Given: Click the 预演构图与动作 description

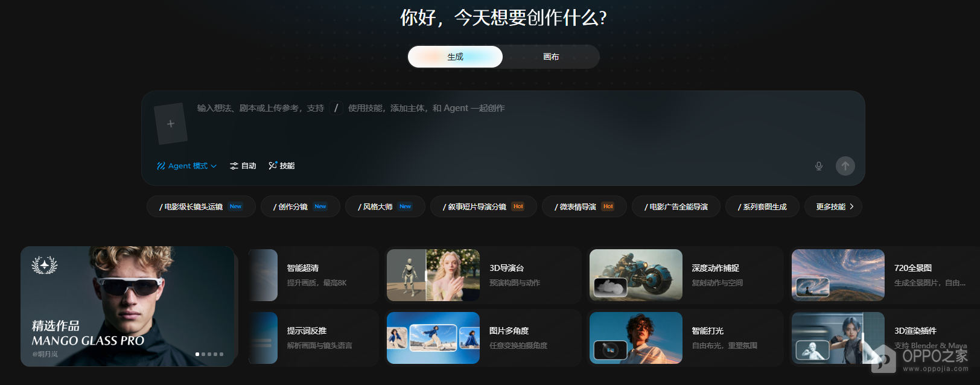Looking at the screenshot, I should click(x=515, y=283).
